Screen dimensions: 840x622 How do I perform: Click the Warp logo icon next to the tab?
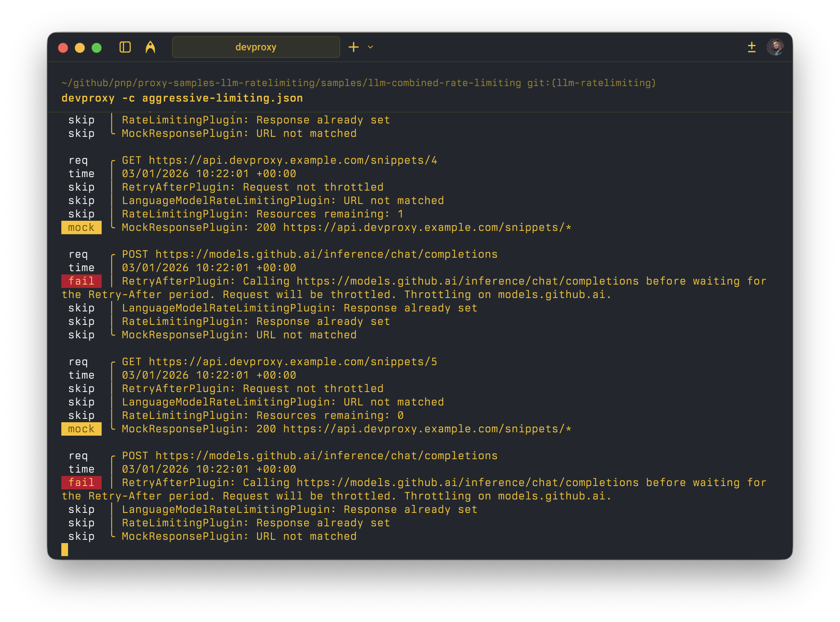point(151,47)
